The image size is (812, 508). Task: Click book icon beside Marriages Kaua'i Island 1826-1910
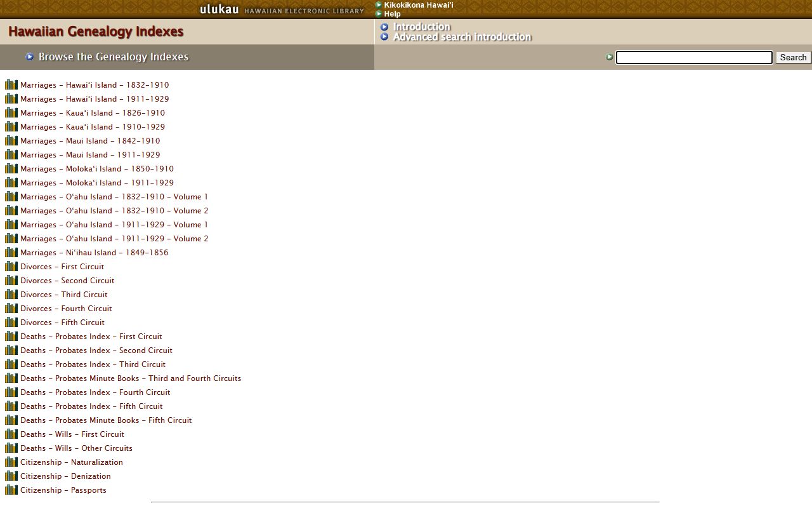pos(11,112)
